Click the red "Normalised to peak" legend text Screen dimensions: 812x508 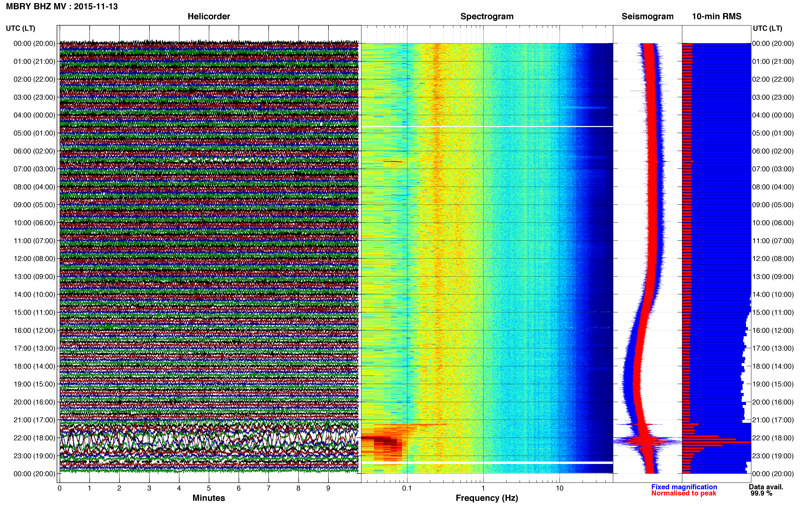[x=684, y=493]
